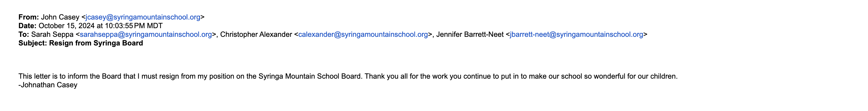Click the bold Date label
This screenshot has width=868, height=111.
pyautogui.click(x=27, y=26)
